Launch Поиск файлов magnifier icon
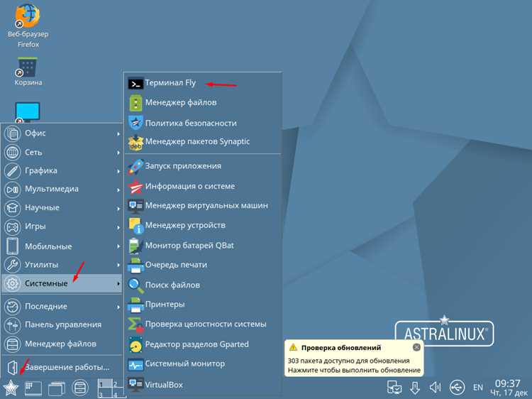Viewport: 532px width, 399px height. 135,285
